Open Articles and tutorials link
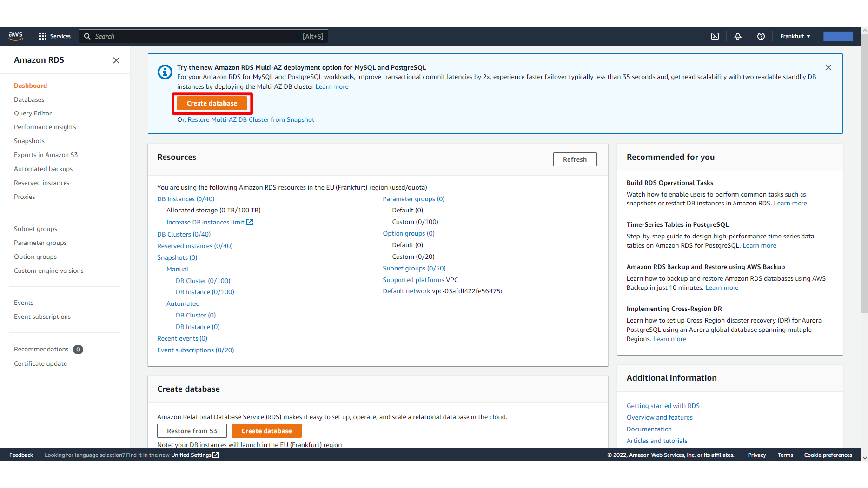Viewport: 868px width, 488px height. point(657,441)
